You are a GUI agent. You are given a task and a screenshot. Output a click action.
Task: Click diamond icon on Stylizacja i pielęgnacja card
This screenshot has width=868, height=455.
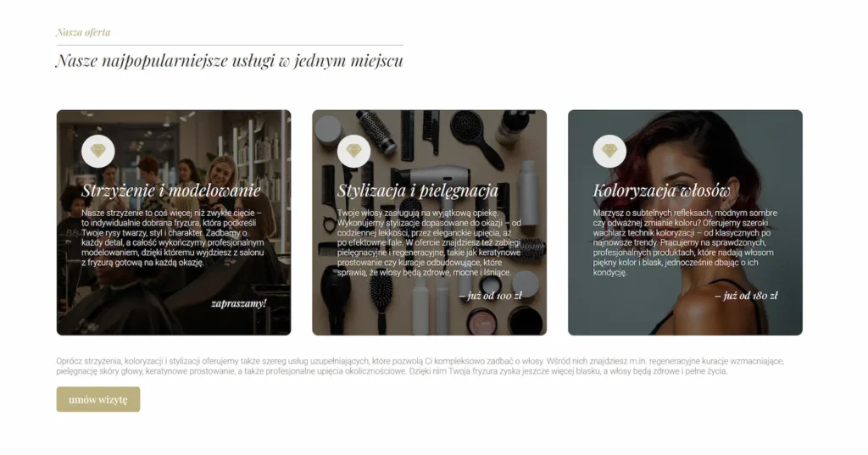[x=353, y=151]
